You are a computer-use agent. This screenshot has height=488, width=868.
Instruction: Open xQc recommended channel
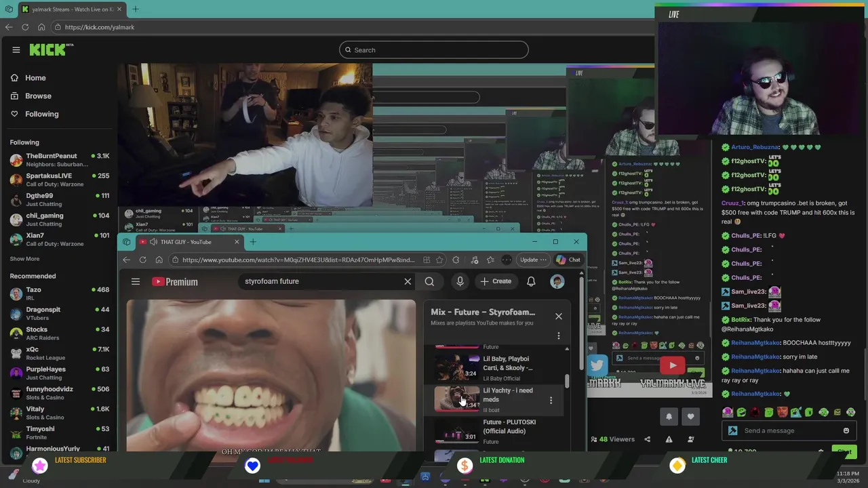pos(59,353)
